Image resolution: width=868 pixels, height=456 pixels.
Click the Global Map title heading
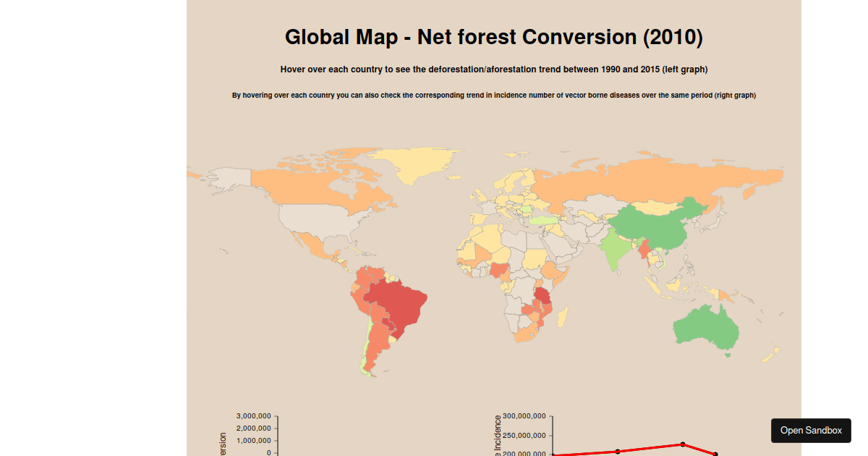click(x=493, y=37)
